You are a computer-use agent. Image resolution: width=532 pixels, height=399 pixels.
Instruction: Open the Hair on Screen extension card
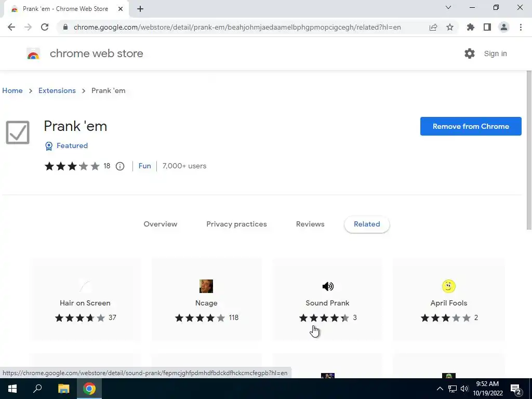click(85, 299)
